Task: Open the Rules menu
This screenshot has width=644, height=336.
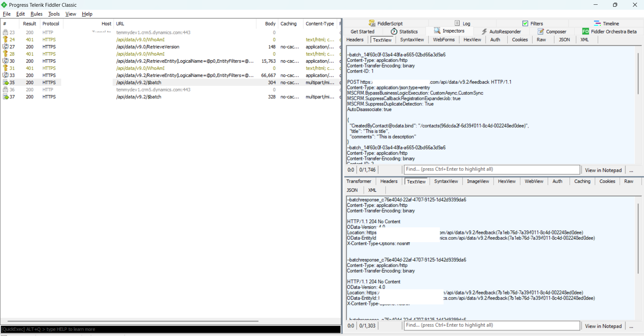Action: click(x=36, y=14)
